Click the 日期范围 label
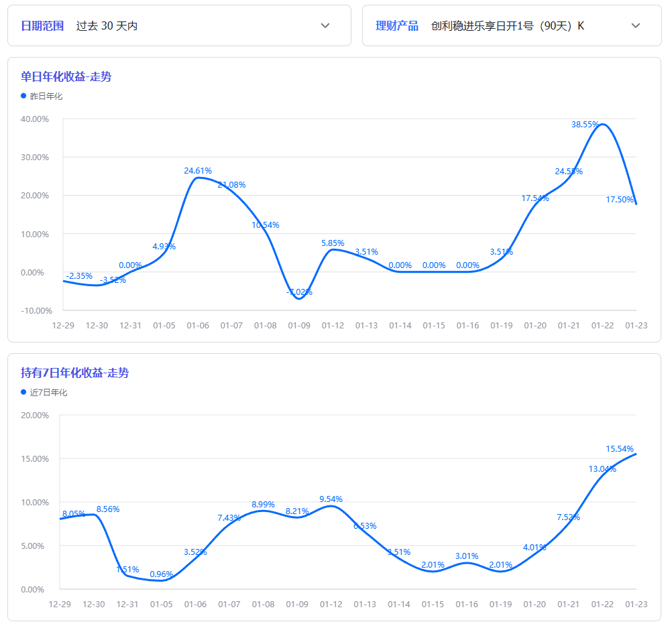The height and width of the screenshot is (630, 672). tap(42, 26)
